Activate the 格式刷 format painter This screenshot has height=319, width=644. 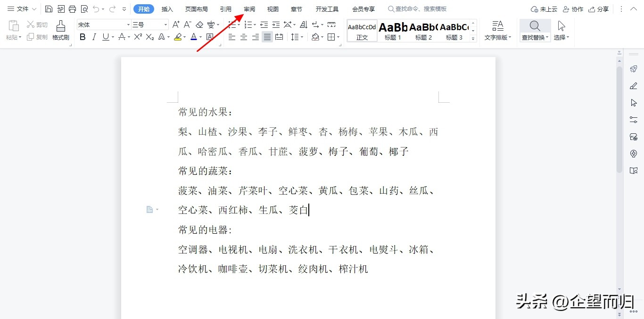click(x=60, y=31)
